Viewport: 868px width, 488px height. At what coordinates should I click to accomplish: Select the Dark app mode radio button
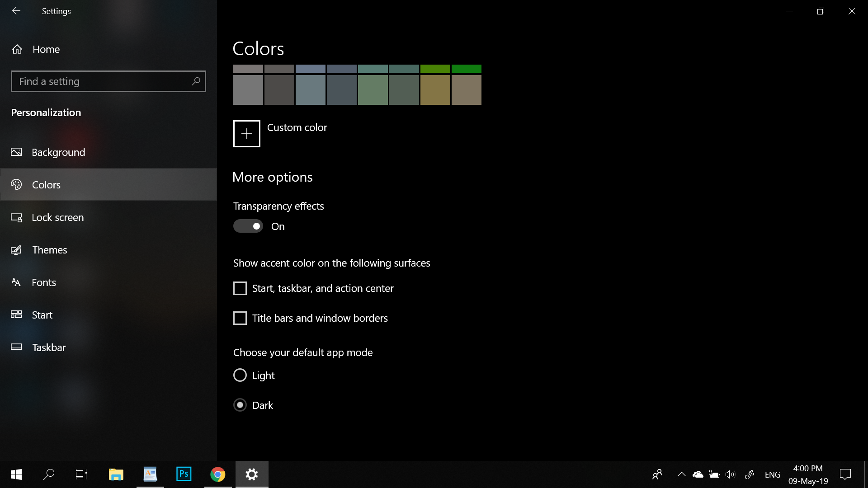240,405
